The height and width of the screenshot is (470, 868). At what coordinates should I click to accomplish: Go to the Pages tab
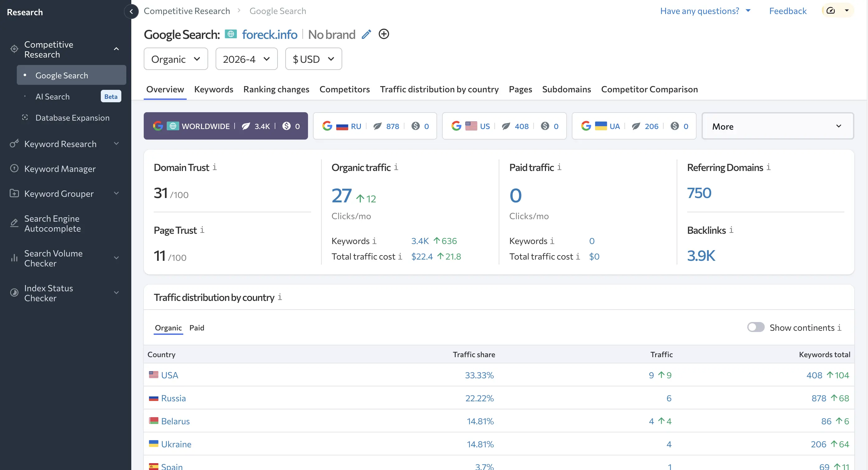520,89
